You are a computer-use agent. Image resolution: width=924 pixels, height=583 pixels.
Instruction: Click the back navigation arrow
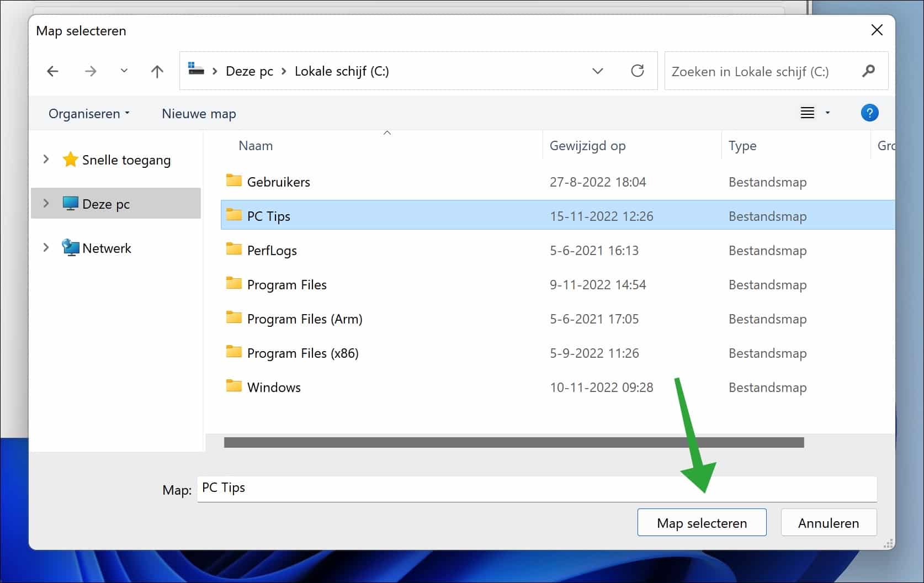coord(52,71)
